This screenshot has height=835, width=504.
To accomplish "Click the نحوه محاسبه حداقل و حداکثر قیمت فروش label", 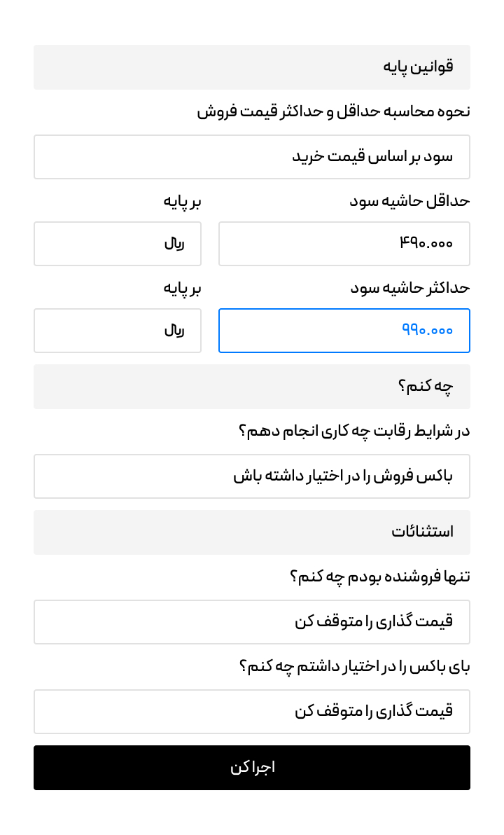I will [333, 111].
